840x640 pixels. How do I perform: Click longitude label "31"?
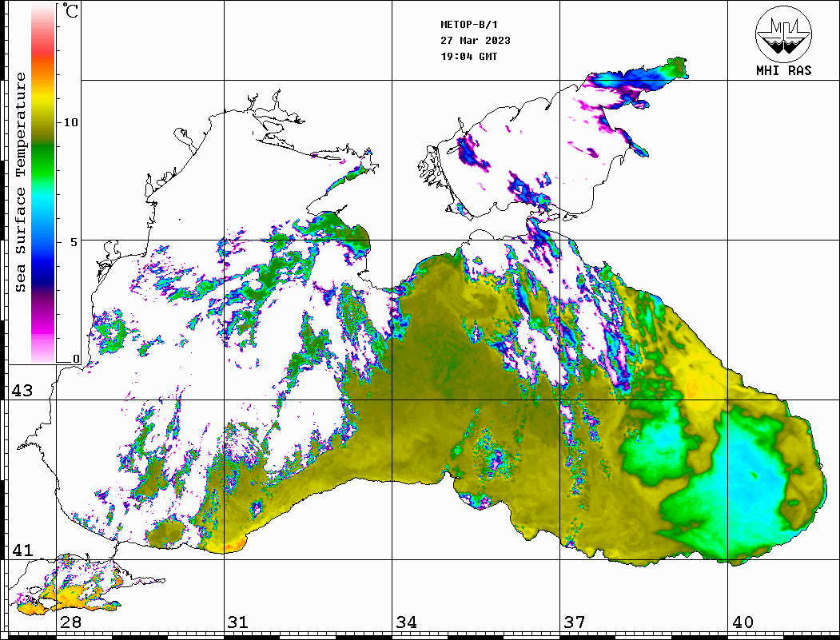point(238,622)
